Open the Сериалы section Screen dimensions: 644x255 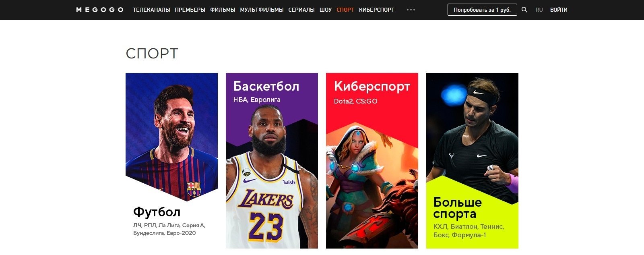[x=301, y=10]
